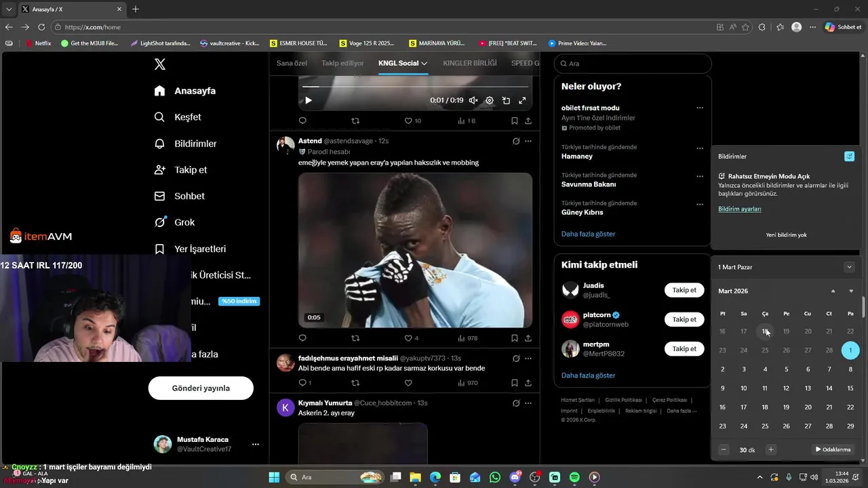Screen dimensions: 868x488
Task: Open options for Güney Kıbrıs trend
Action: click(700, 205)
